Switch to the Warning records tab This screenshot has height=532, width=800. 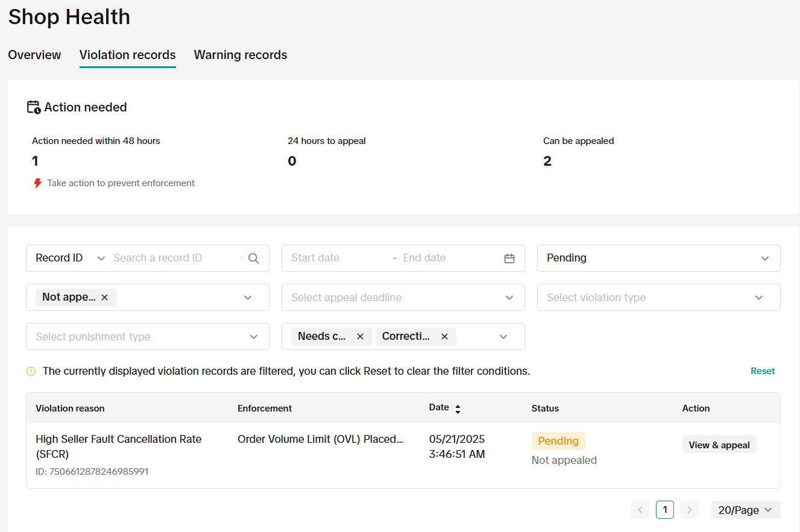tap(241, 55)
